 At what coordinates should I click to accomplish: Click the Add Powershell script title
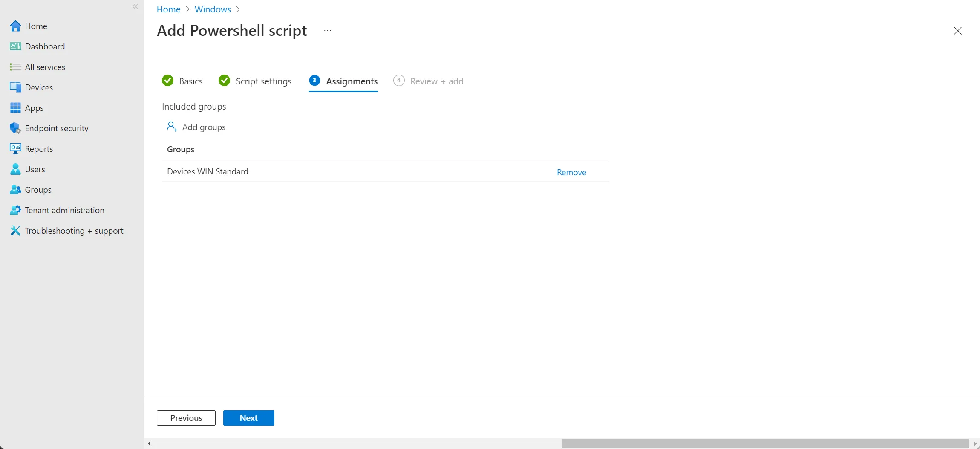point(232,31)
